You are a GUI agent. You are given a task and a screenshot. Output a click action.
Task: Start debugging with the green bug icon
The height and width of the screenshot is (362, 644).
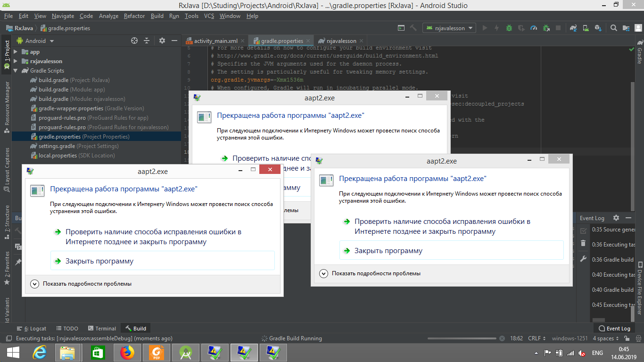(x=509, y=28)
